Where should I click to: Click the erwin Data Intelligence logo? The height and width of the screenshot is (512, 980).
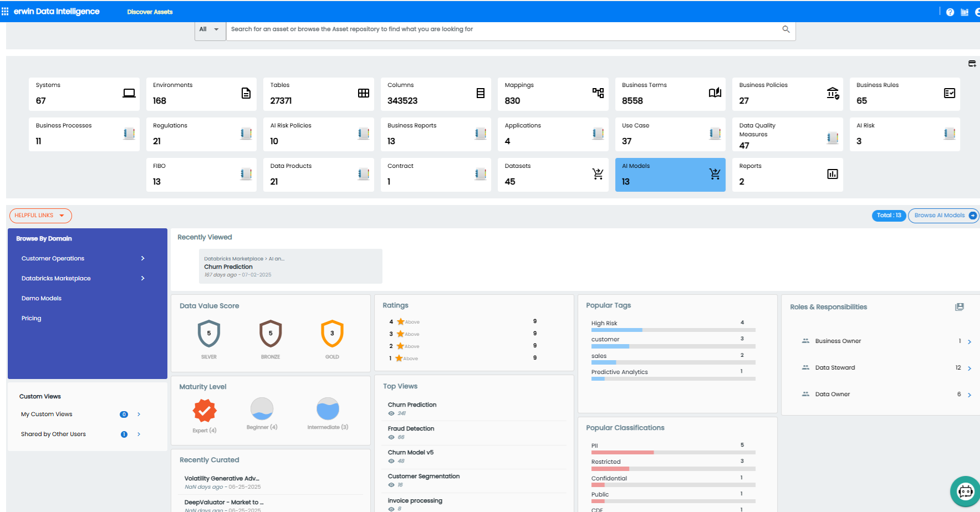pyautogui.click(x=57, y=11)
